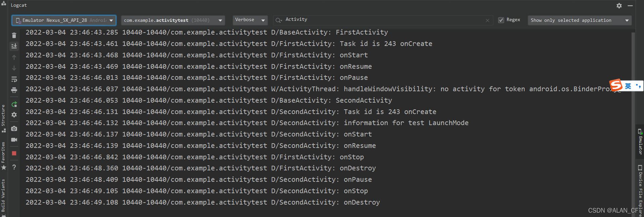
Task: Select log line 'BaseActivity: FirstActivity'
Action: point(207,33)
